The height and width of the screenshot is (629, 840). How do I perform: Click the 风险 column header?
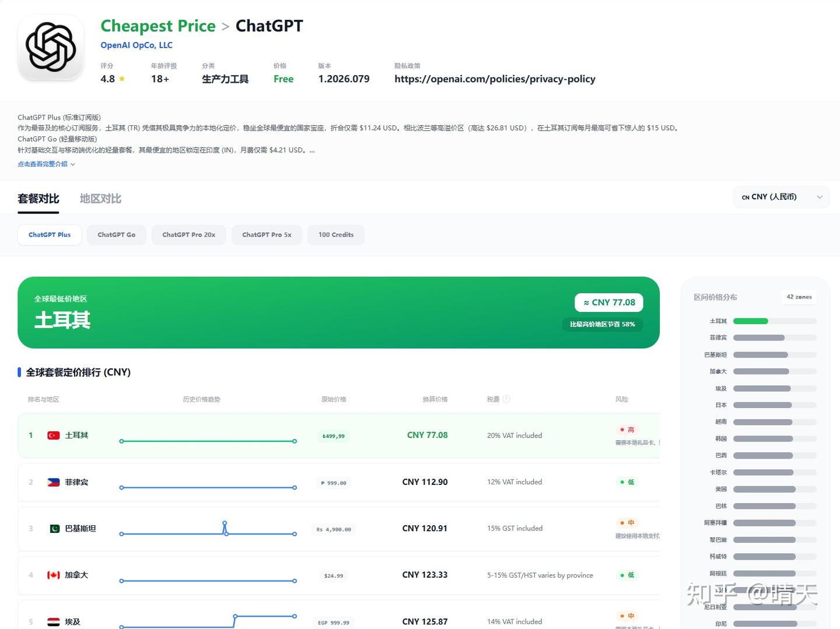point(622,399)
